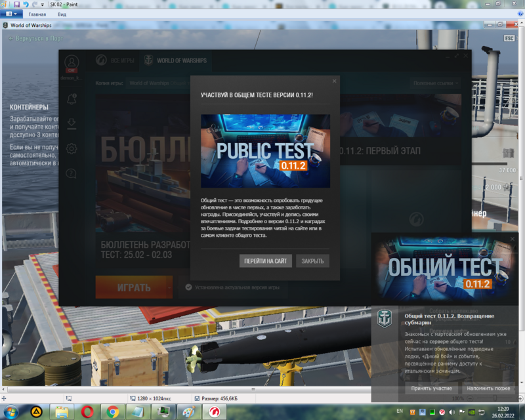The height and width of the screenshot is (420, 525).
Task: Open the БЮЛЛЕТЕНЬ РАЗРАБОТКИ news banner
Action: coord(143,181)
